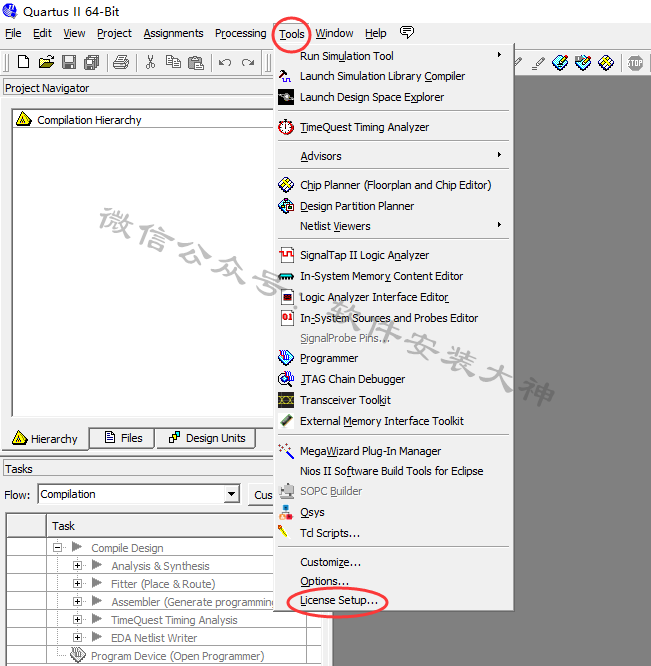The height and width of the screenshot is (666, 651).
Task: Click the MegaWizard wand icon
Action: click(286, 451)
